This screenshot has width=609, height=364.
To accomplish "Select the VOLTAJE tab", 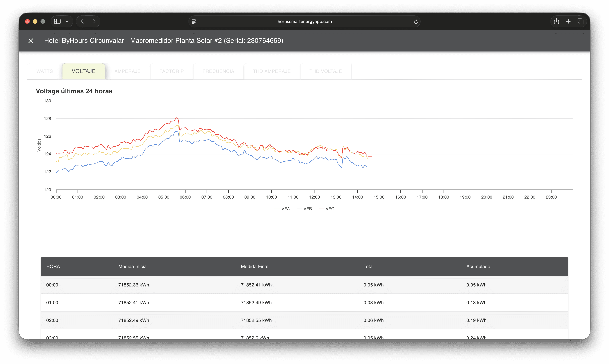I will [84, 71].
